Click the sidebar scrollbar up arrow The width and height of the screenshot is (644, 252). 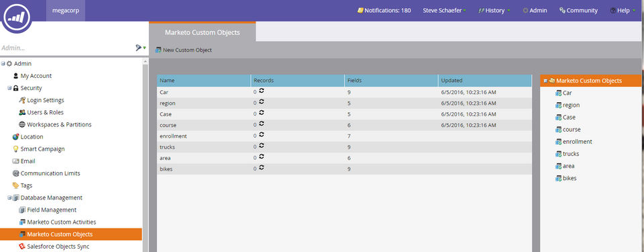click(x=145, y=61)
